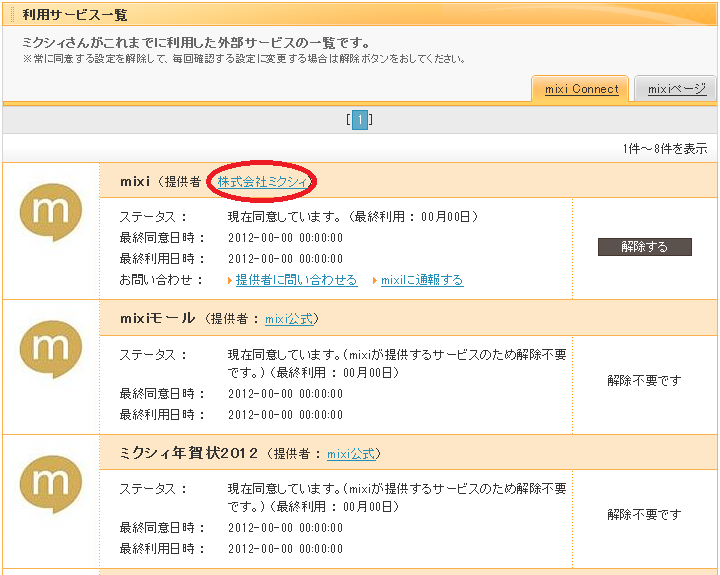Screen dimensions: 720x575
Task: Switch to the mixiページ tab
Action: 676,89
